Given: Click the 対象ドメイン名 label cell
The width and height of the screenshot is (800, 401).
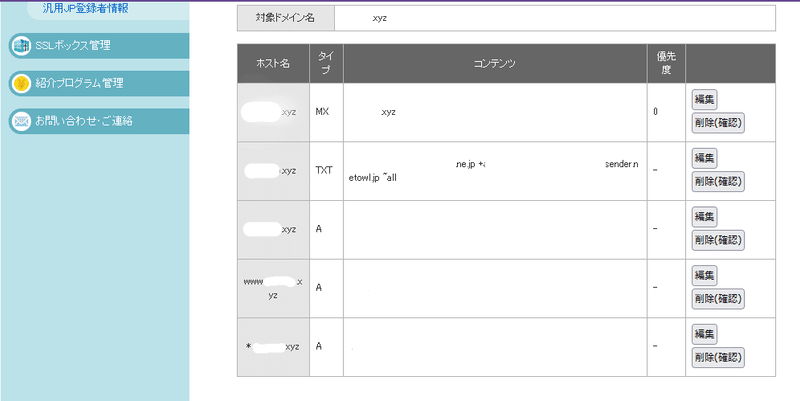Looking at the screenshot, I should [x=285, y=18].
